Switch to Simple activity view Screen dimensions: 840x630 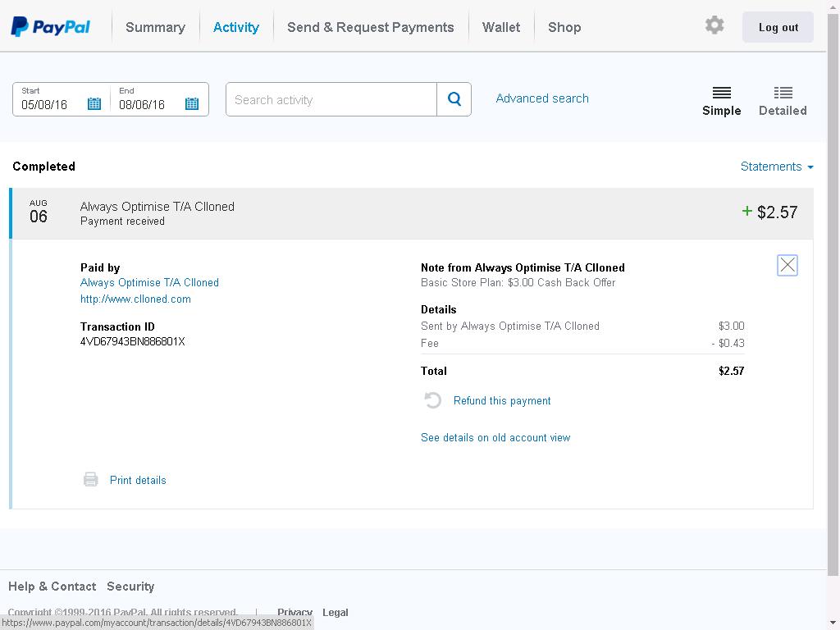coord(721,100)
